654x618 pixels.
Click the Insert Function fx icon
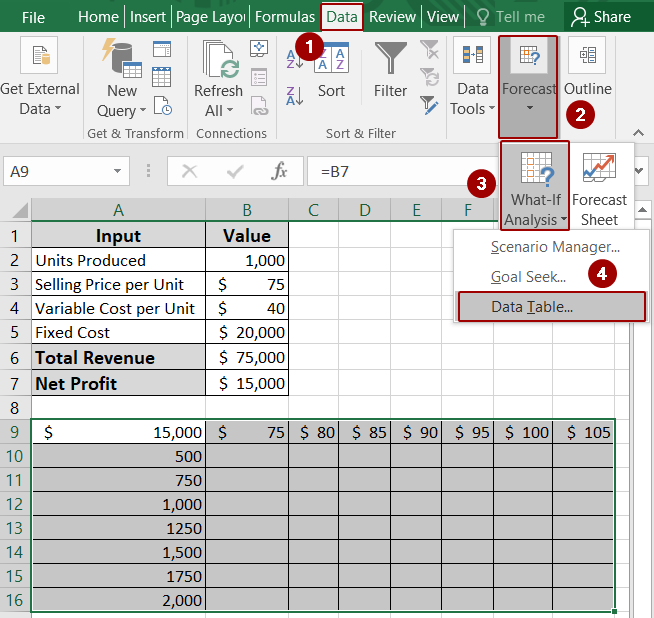coord(279,171)
